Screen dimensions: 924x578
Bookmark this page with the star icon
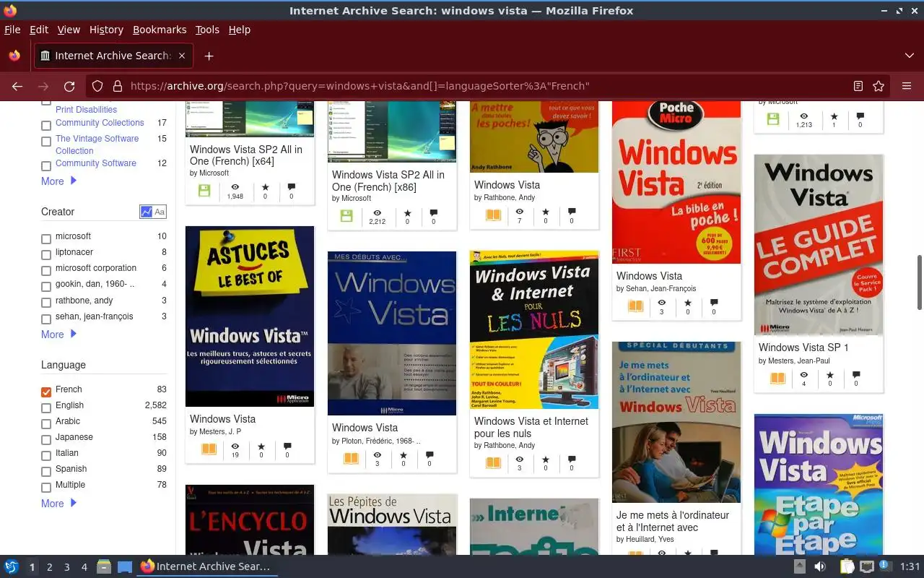tap(879, 86)
